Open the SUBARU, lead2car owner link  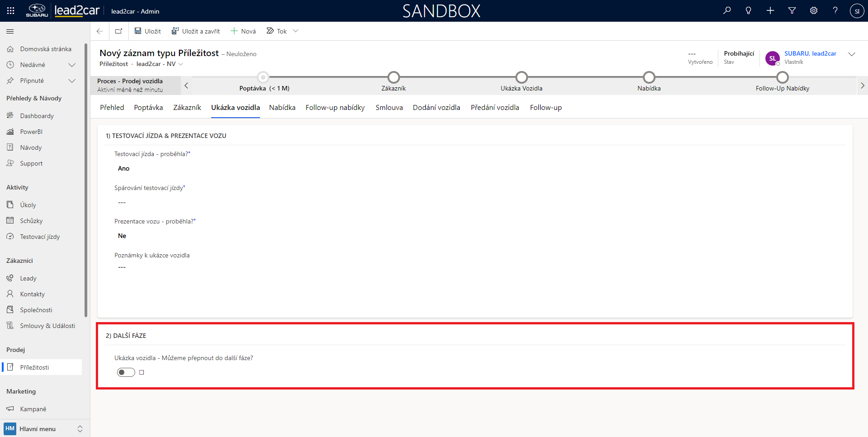coord(810,53)
